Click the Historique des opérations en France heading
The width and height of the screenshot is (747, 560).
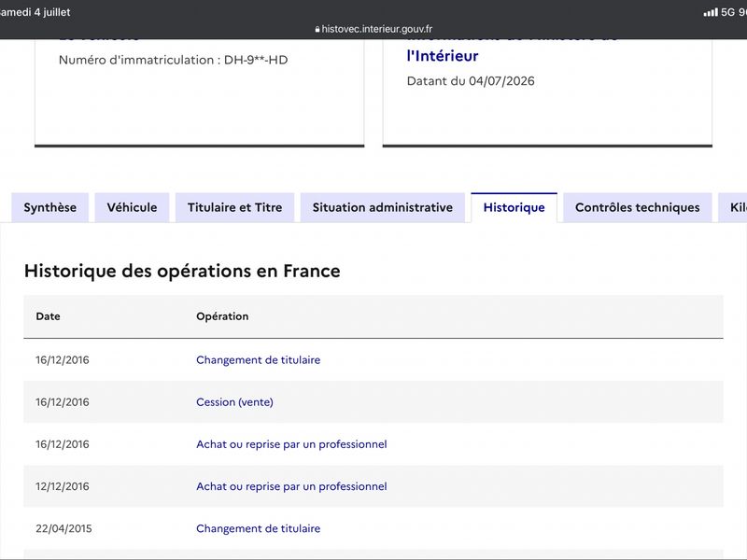point(182,272)
